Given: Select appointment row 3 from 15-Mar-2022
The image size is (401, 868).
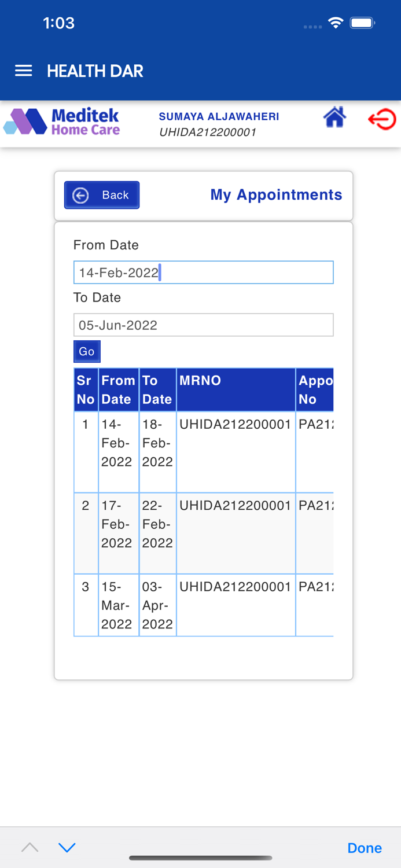Looking at the screenshot, I should pos(204,605).
